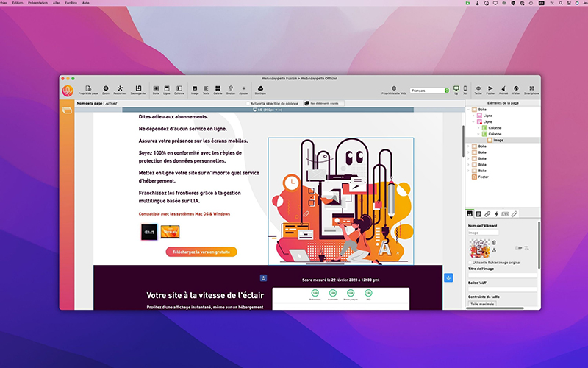The width and height of the screenshot is (588, 368).
Task: Switch to Lg desktop breakpoint
Action: pos(456,90)
